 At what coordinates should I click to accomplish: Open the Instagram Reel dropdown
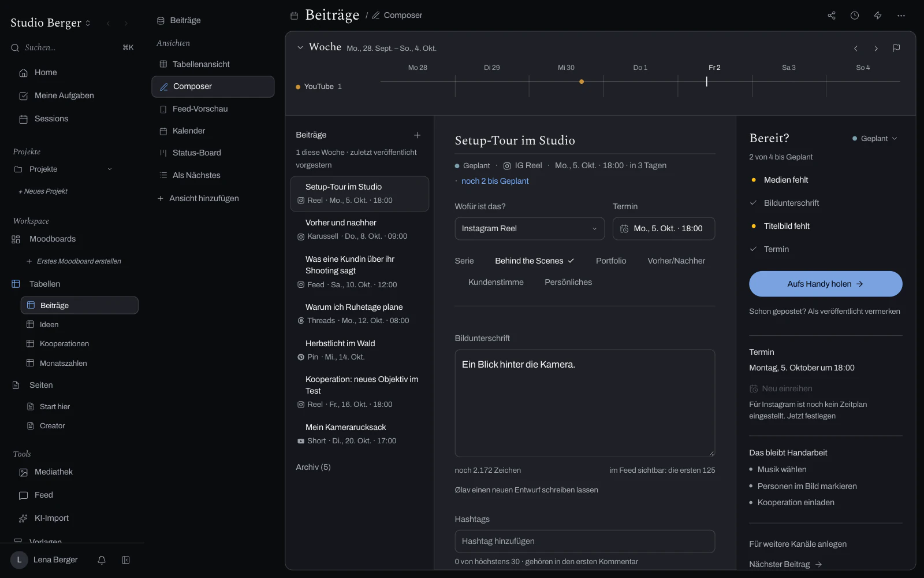point(530,229)
